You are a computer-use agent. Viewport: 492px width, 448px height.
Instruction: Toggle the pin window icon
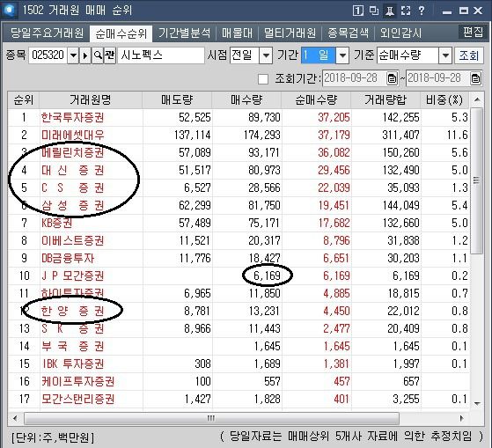390,11
